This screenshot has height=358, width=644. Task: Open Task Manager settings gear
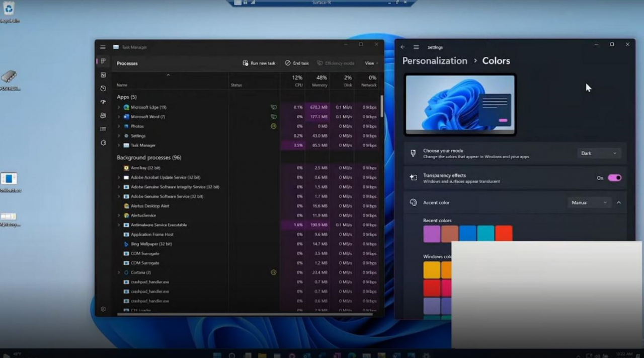[x=103, y=309]
